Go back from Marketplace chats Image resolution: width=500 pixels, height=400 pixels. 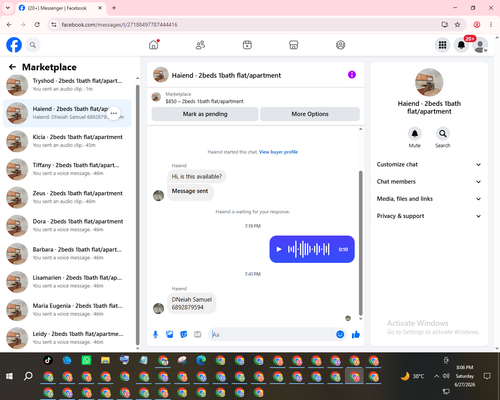pyautogui.click(x=12, y=67)
